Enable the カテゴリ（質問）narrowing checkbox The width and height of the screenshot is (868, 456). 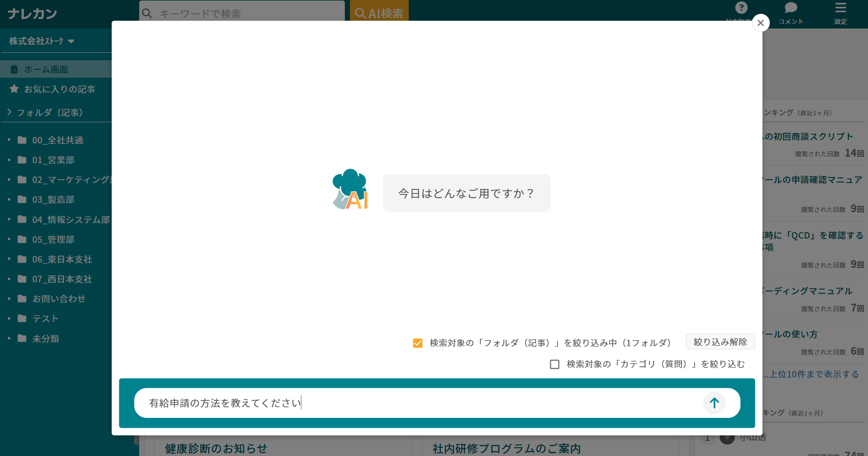pyautogui.click(x=554, y=364)
